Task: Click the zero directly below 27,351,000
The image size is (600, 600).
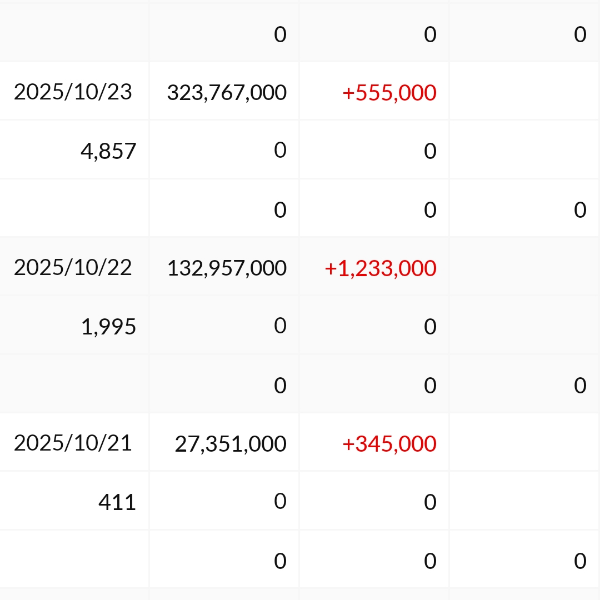Action: (280, 502)
